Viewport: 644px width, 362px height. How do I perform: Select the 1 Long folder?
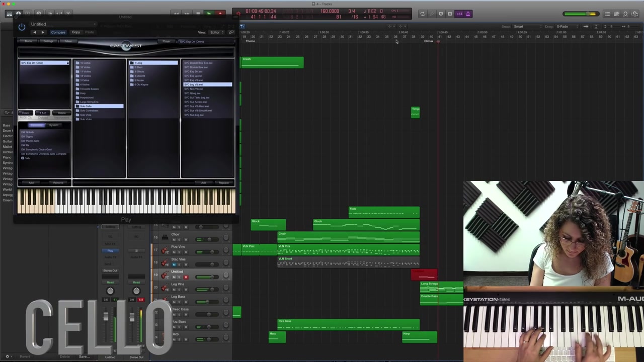tap(153, 63)
